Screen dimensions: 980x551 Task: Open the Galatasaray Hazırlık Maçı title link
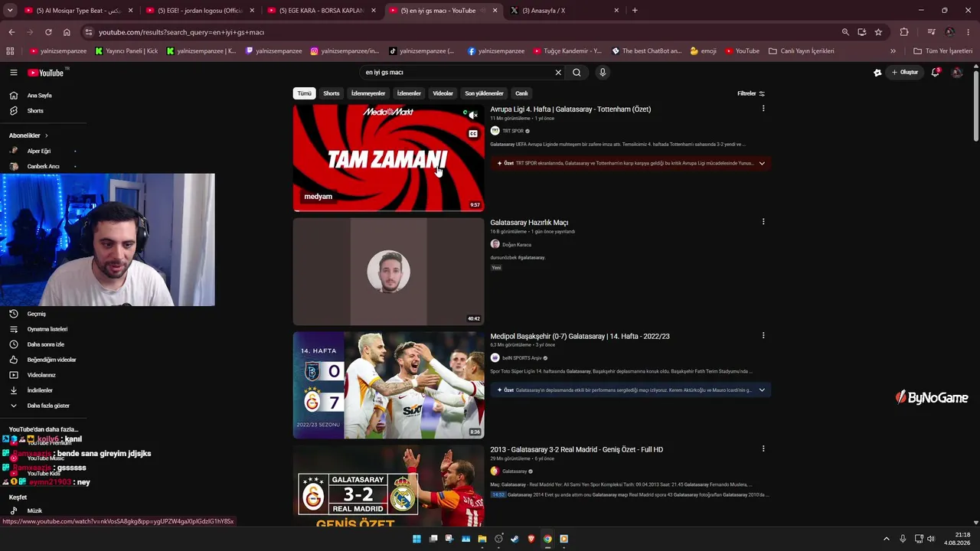[529, 223]
